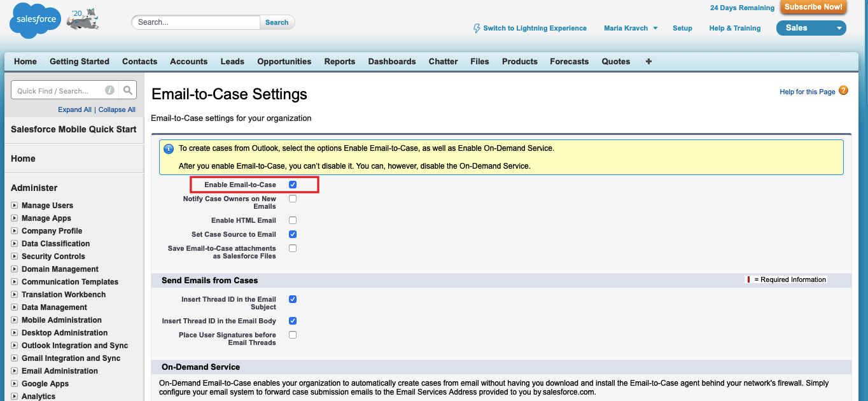Check Notify Case Owners on New Emails

point(293,199)
